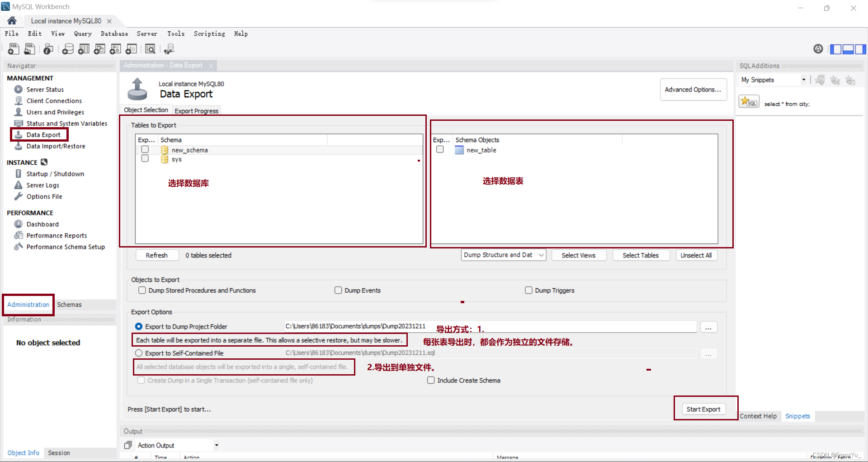The height and width of the screenshot is (462, 868).
Task: Create a new SQL tab icon
Action: pyautogui.click(x=14, y=49)
